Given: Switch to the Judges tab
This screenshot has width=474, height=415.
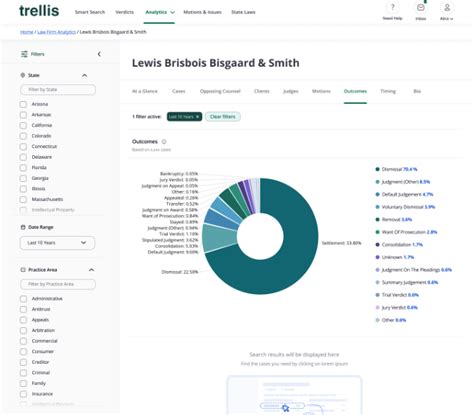Looking at the screenshot, I should [291, 91].
